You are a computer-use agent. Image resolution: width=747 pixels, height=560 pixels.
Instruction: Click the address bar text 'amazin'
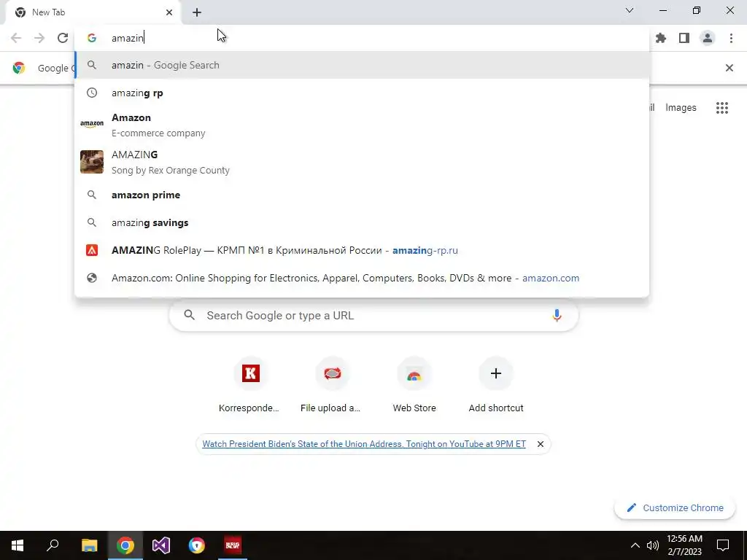(x=127, y=38)
